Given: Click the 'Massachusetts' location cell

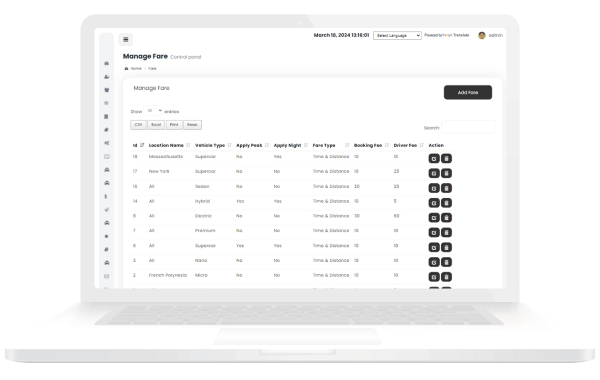Looking at the screenshot, I should tap(166, 157).
